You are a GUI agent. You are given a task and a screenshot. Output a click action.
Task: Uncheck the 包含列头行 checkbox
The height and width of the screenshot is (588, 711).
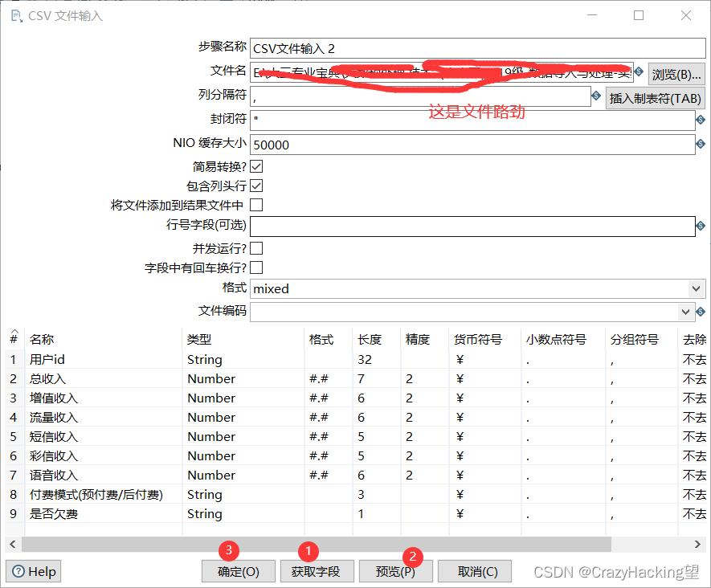pyautogui.click(x=256, y=186)
